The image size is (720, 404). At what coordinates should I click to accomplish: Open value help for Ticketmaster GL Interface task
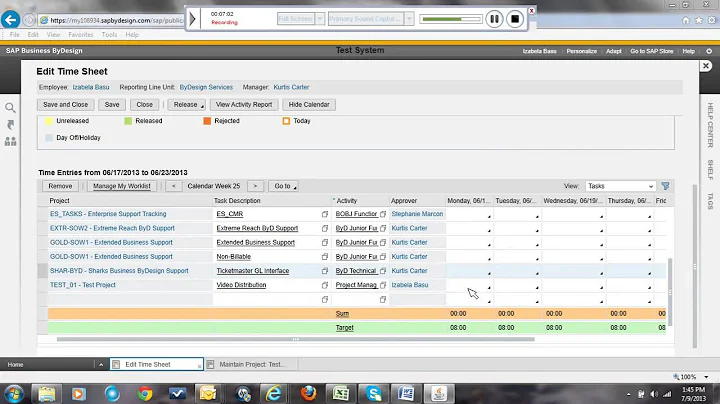click(x=325, y=271)
